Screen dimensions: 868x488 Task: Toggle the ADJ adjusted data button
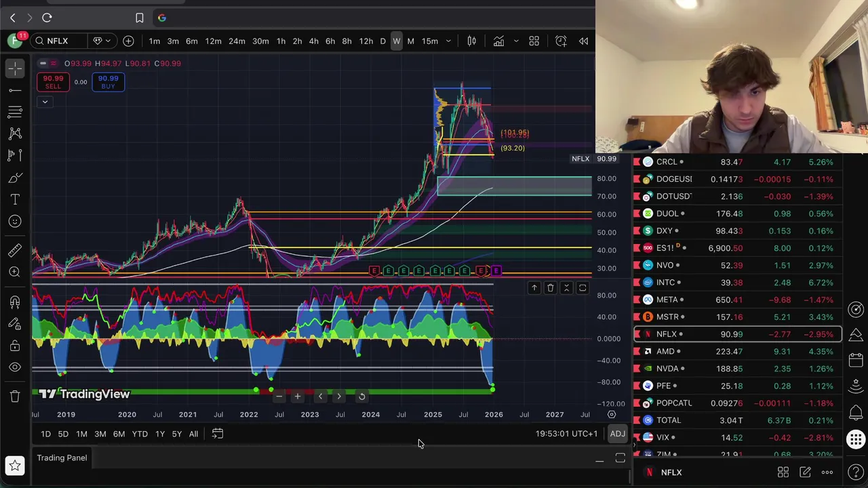click(617, 434)
